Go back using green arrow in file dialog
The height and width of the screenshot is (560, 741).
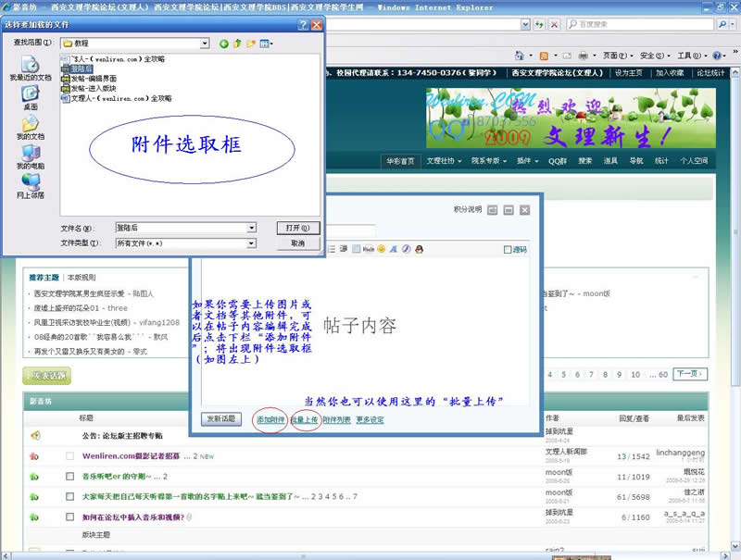[x=223, y=44]
